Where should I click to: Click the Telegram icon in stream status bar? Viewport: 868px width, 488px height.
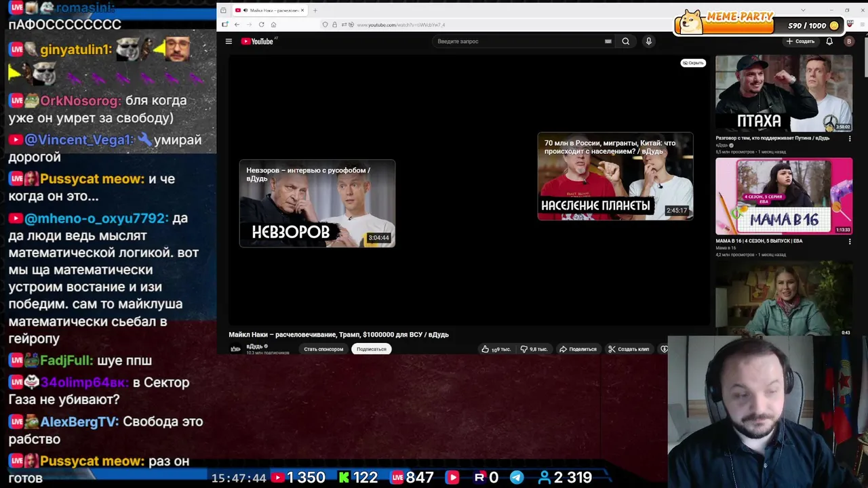pyautogui.click(x=517, y=478)
